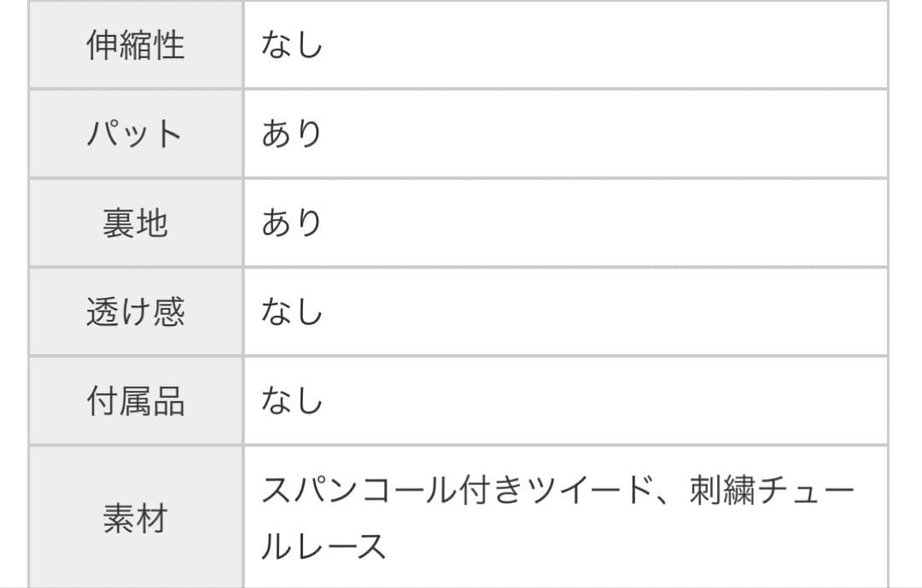The height and width of the screenshot is (588, 922).
Task: Click the 品 character in 付属品
Action: pos(169,400)
